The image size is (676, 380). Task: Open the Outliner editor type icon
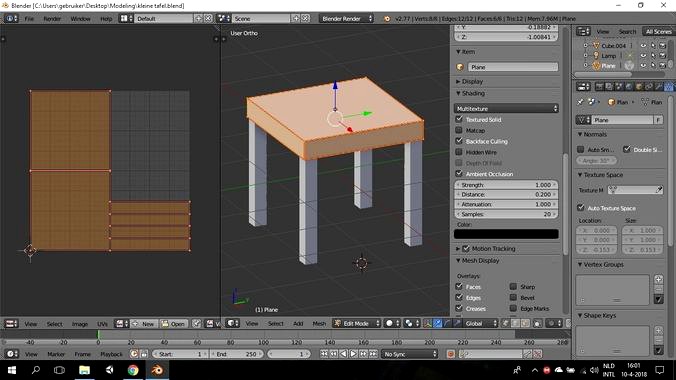point(583,31)
